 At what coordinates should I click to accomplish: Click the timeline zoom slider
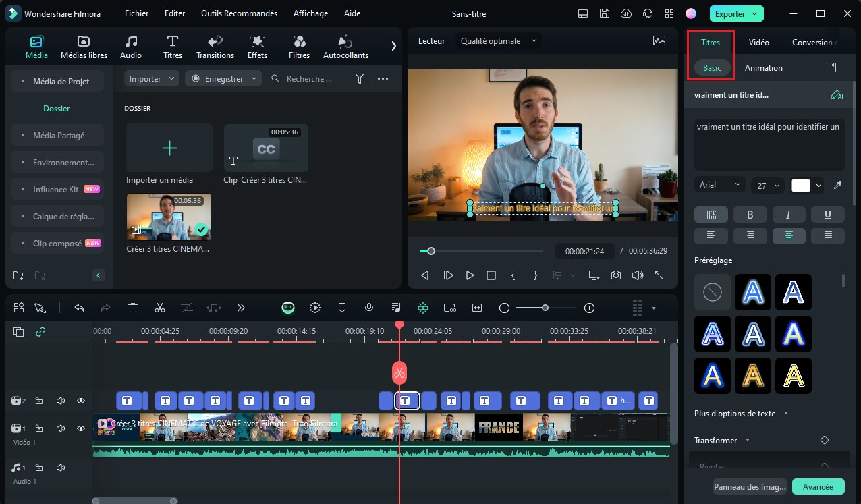[547, 308]
